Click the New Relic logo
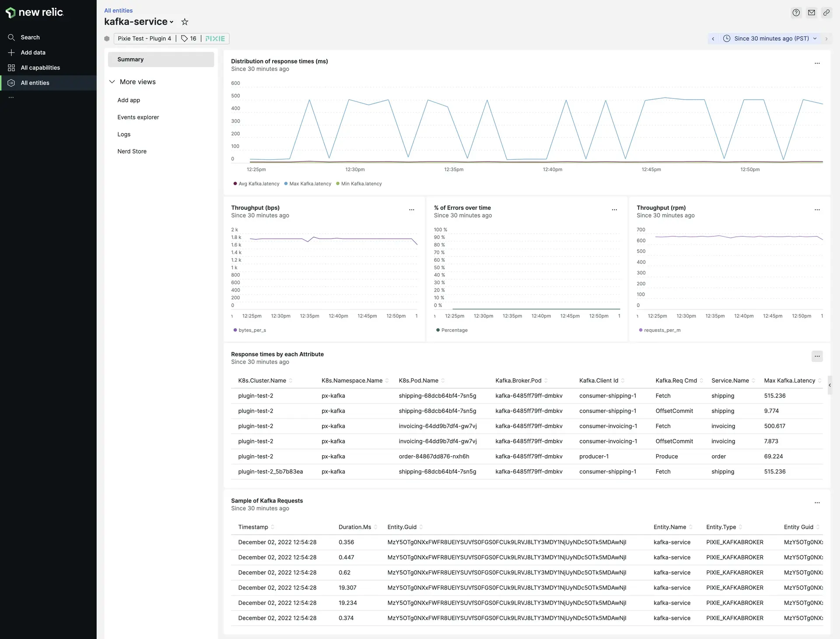Image resolution: width=840 pixels, height=639 pixels. click(35, 12)
